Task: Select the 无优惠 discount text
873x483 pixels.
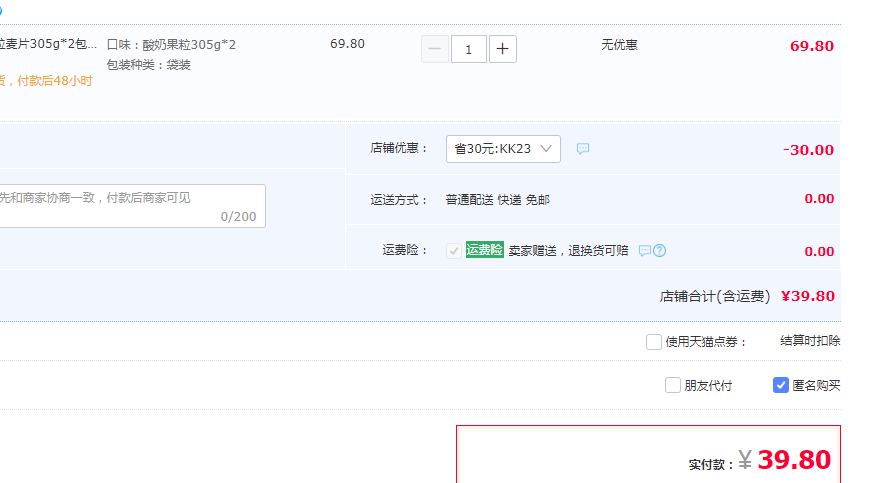Action: click(x=619, y=45)
